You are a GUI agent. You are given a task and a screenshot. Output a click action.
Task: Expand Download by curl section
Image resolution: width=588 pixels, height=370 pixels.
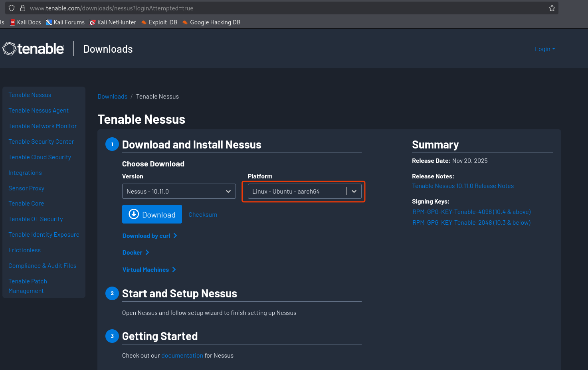point(150,235)
